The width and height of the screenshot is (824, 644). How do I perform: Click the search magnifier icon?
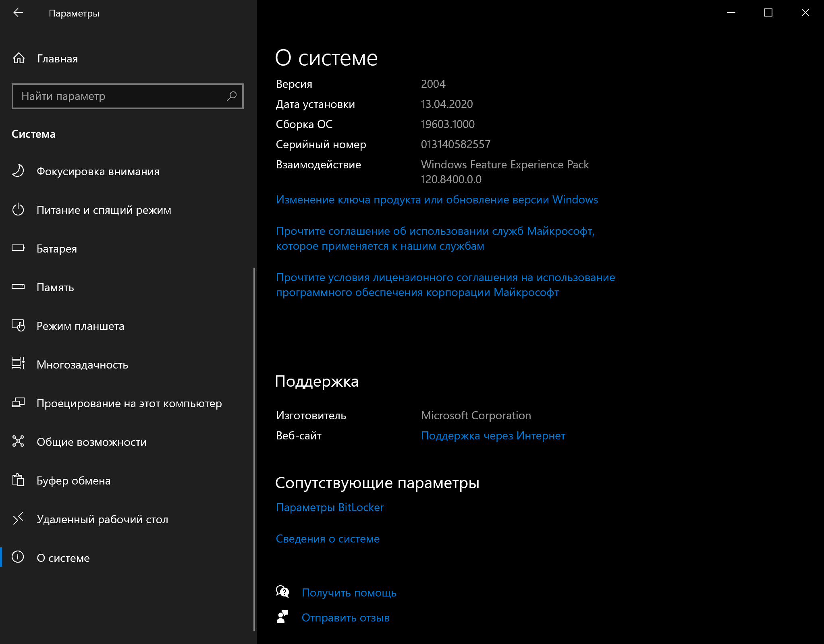232,96
